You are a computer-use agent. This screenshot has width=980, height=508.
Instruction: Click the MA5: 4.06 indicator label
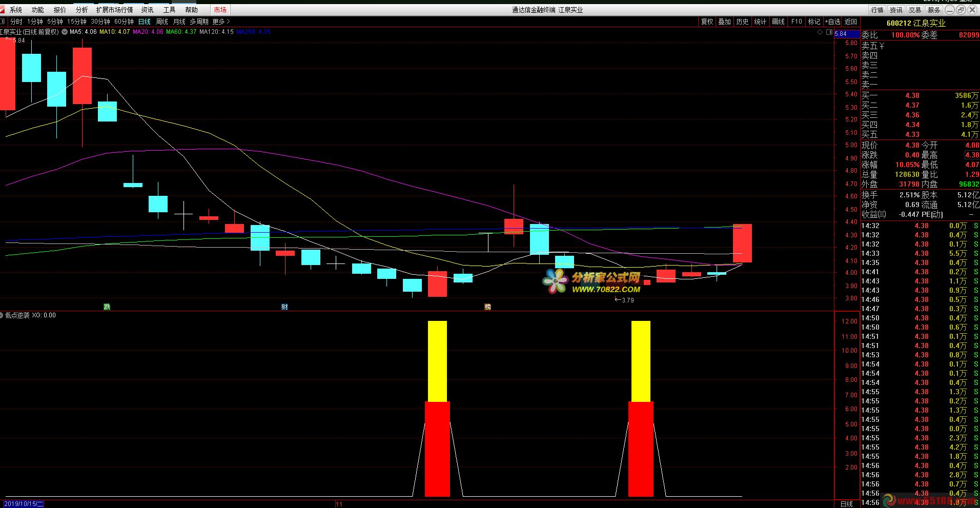tap(83, 32)
